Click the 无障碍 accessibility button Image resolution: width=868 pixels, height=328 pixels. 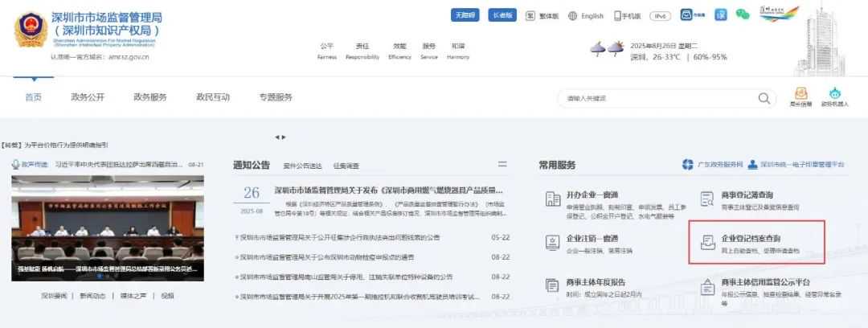(465, 15)
